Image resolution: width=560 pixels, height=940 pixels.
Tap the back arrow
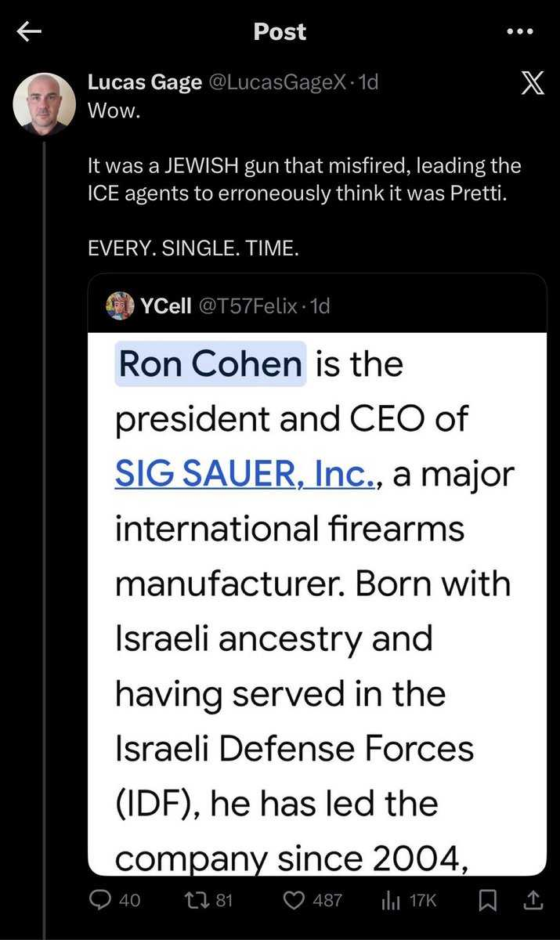(30, 31)
